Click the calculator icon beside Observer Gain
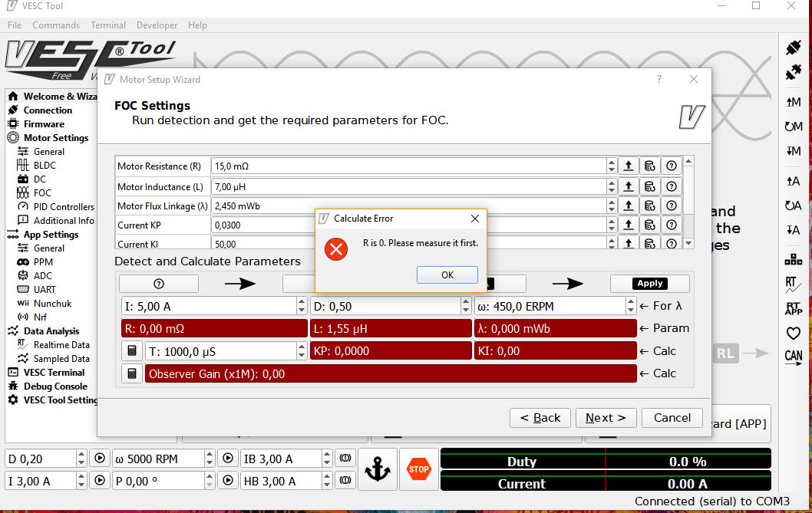The width and height of the screenshot is (812, 513). click(132, 373)
